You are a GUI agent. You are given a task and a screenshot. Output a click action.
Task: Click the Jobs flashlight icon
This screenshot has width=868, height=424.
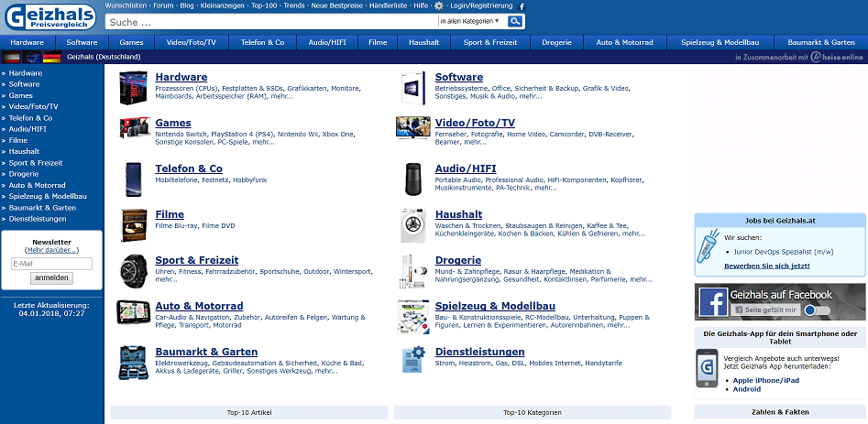(x=708, y=246)
